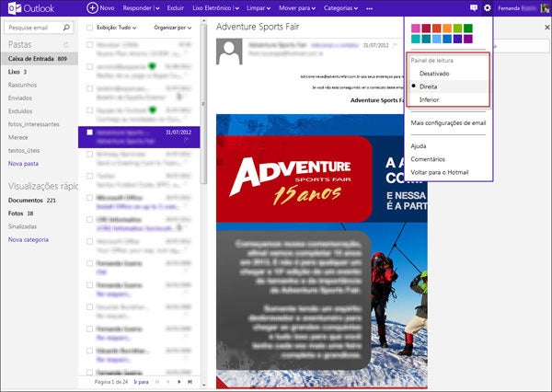
Task: Select Desativado reading pane option
Action: [x=434, y=72]
